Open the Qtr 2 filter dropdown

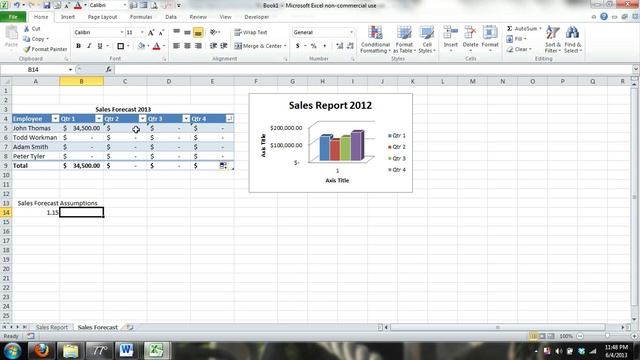coord(142,119)
